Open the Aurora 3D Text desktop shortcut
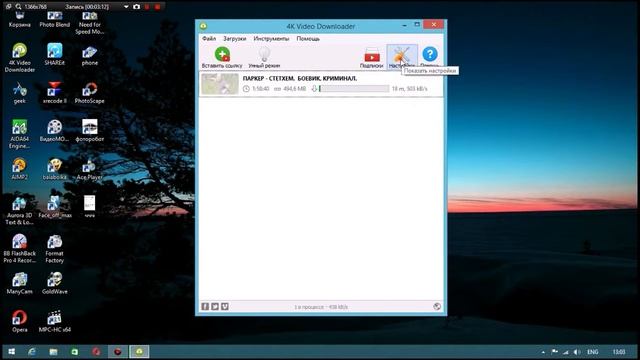The image size is (640, 360). coord(19,210)
